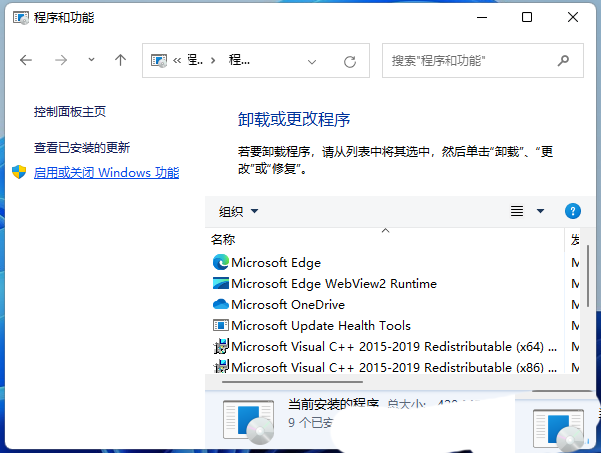Select the Edge WebView2 Runtime icon
Screen dimensions: 601x453
(x=221, y=283)
